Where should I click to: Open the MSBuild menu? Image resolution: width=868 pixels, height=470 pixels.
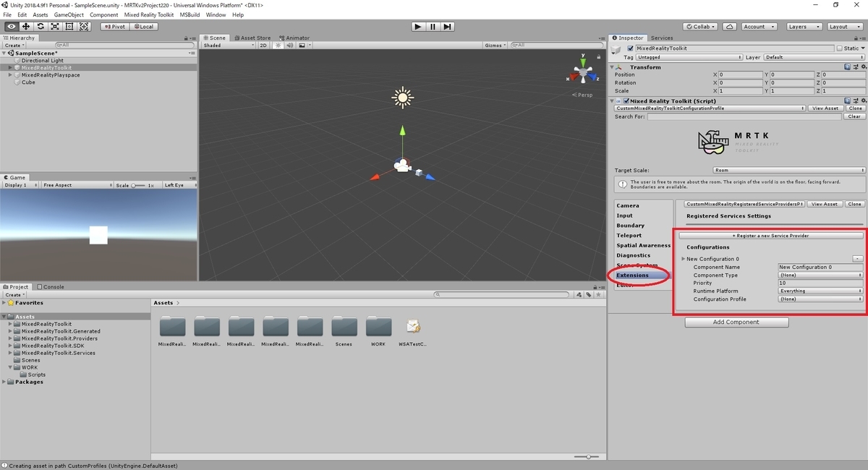190,14
